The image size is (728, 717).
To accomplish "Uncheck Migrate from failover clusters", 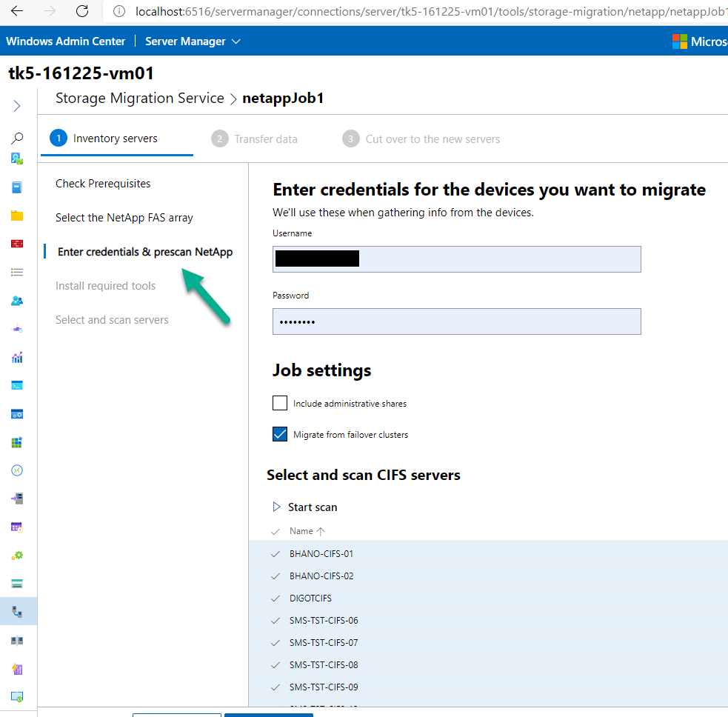I will pos(280,434).
